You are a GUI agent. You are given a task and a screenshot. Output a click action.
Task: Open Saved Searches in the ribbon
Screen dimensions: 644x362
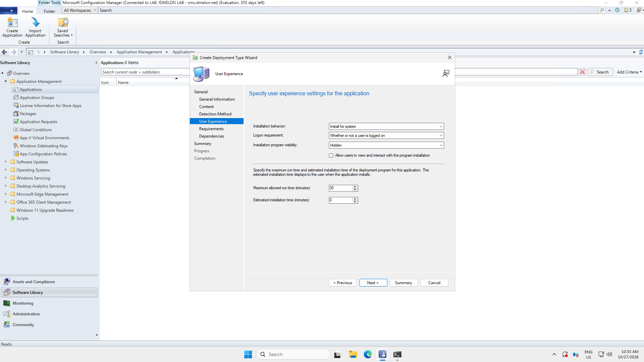(63, 27)
